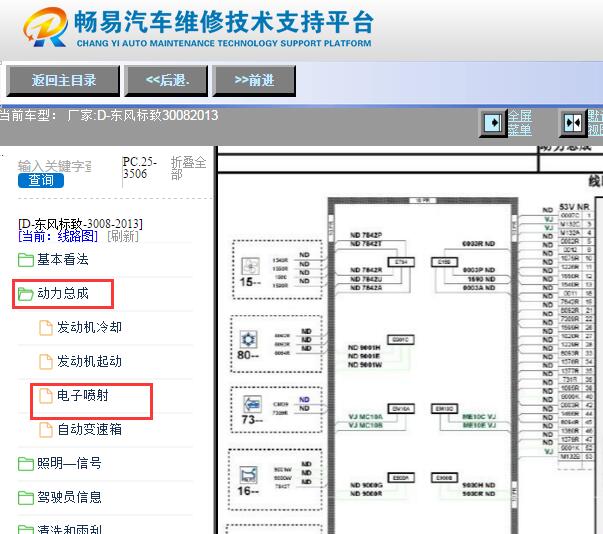Click the 驾驶员信息 folder icon
This screenshot has height=534, width=603.
(x=26, y=498)
